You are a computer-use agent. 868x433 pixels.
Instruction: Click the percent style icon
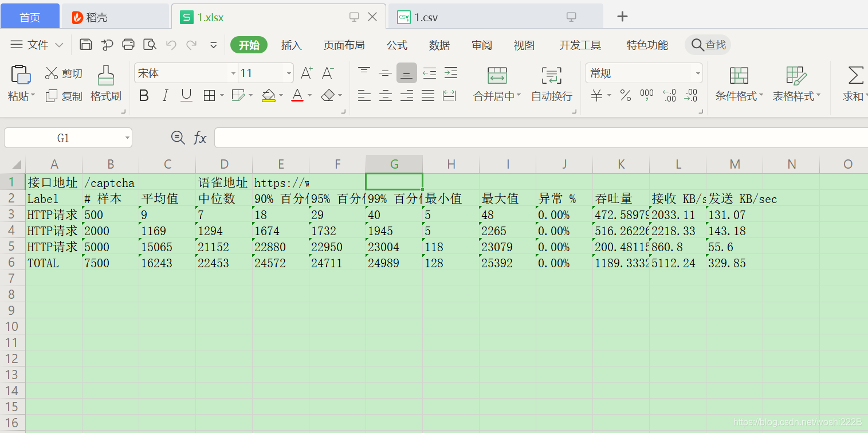pyautogui.click(x=626, y=96)
